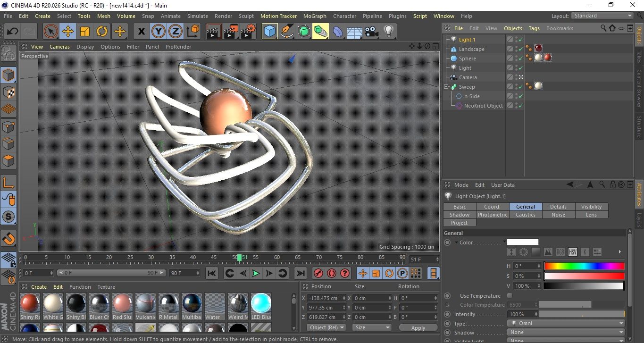
Task: Click the Camera object toolbar icon
Action: click(x=371, y=32)
